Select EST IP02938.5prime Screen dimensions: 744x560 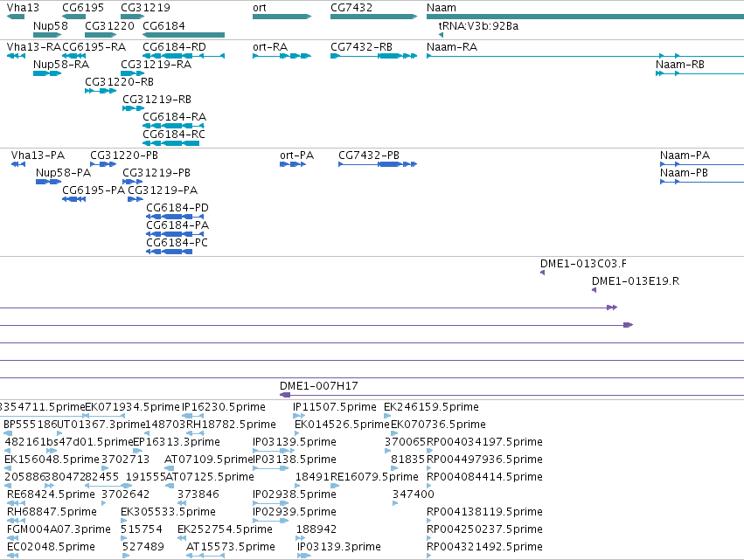(x=295, y=494)
